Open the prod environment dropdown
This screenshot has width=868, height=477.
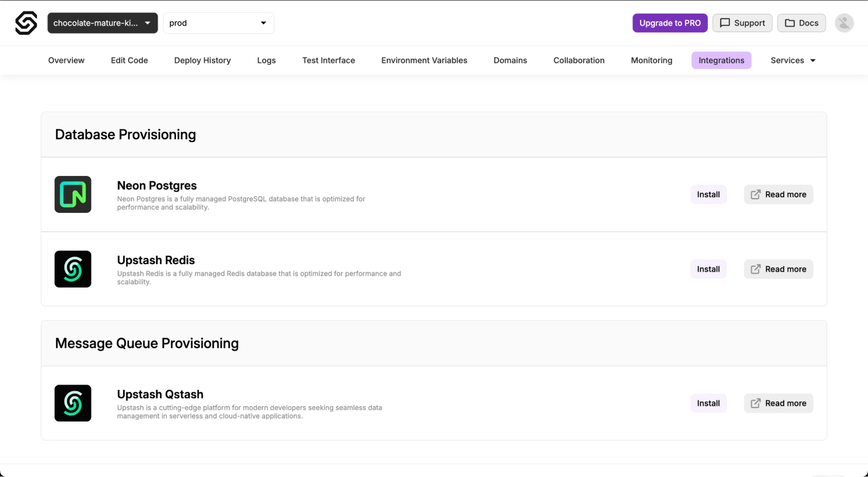point(218,23)
